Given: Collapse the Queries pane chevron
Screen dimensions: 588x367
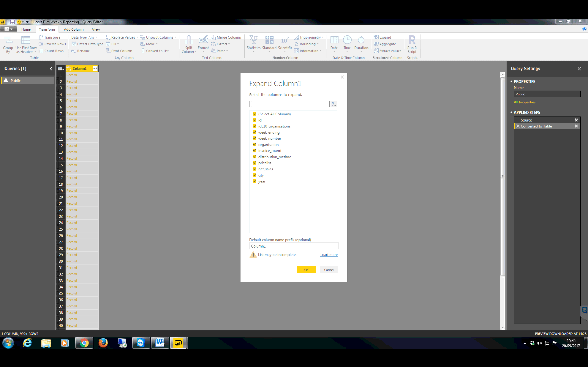Looking at the screenshot, I should coord(51,69).
